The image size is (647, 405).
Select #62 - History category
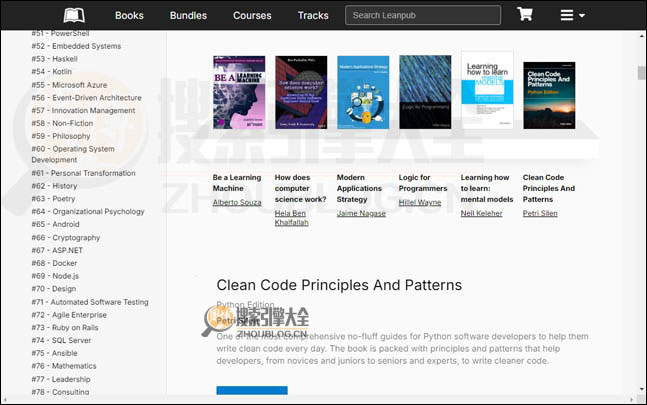tap(54, 186)
